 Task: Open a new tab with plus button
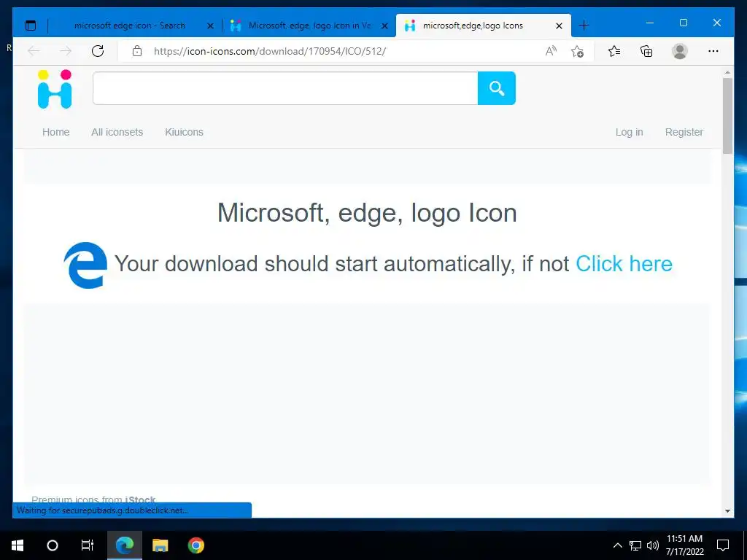click(x=584, y=26)
